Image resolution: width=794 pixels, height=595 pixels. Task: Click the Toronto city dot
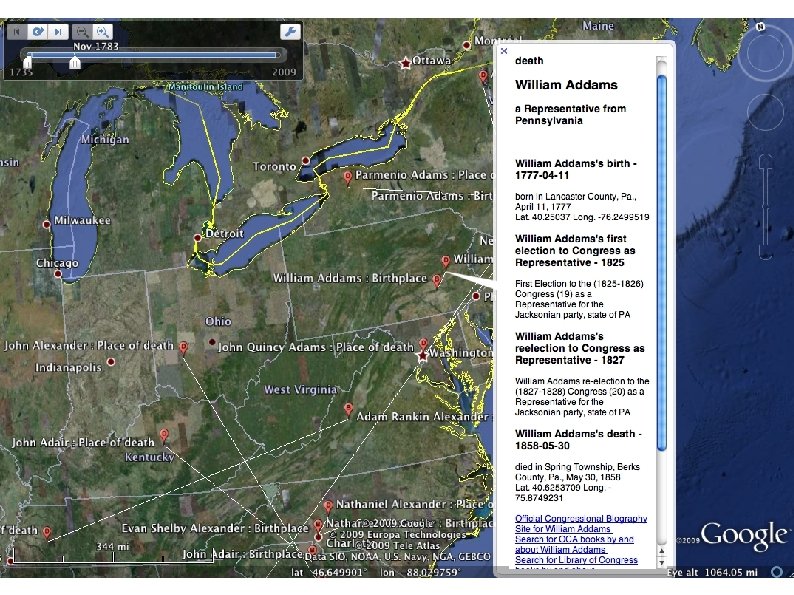pyautogui.click(x=305, y=161)
